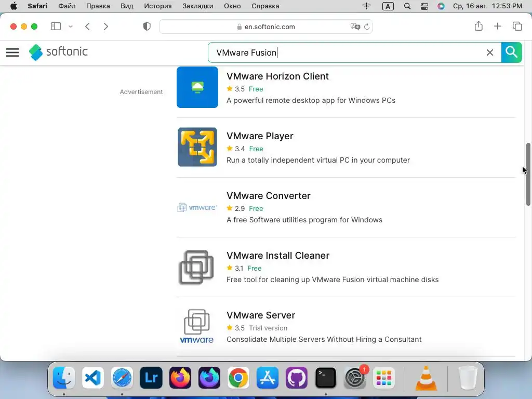Viewport: 532px width, 399px height.
Task: Open the Справка menu
Action: (x=265, y=6)
